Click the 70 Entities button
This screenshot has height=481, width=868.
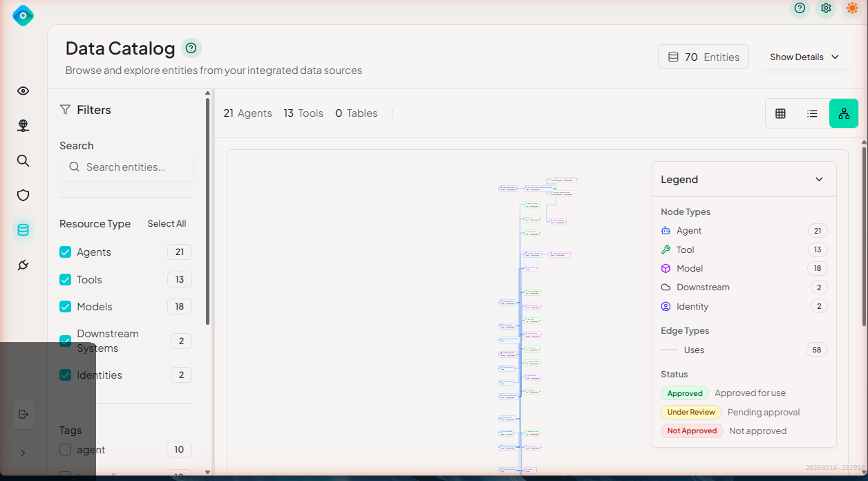click(x=704, y=57)
